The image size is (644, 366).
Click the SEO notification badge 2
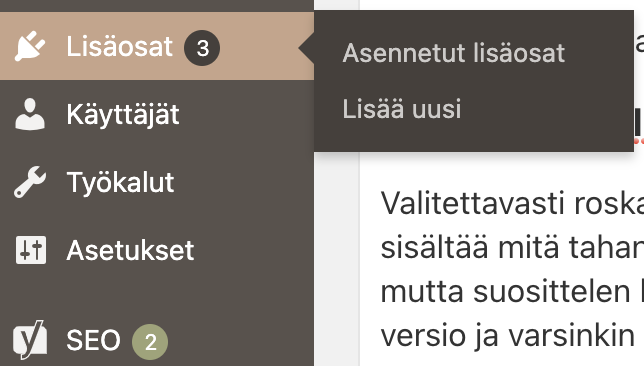150,342
